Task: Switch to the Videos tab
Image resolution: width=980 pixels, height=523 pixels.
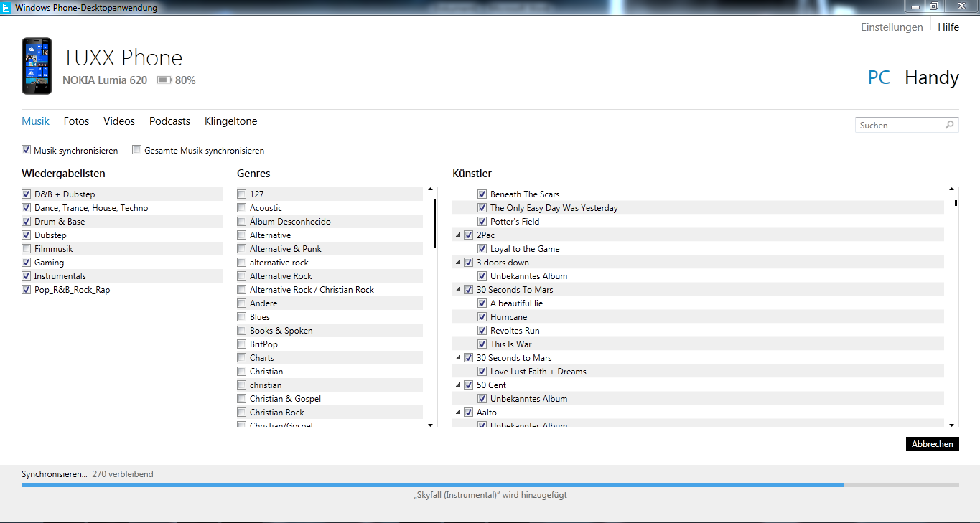Action: tap(119, 121)
